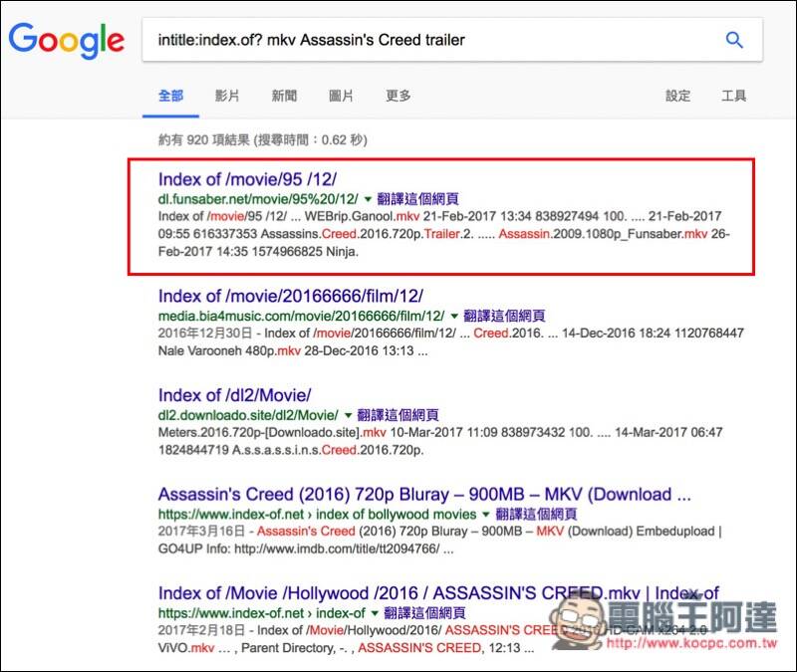Click the blue search magnifier icon
Image resolution: width=797 pixels, height=672 pixels.
[x=734, y=40]
